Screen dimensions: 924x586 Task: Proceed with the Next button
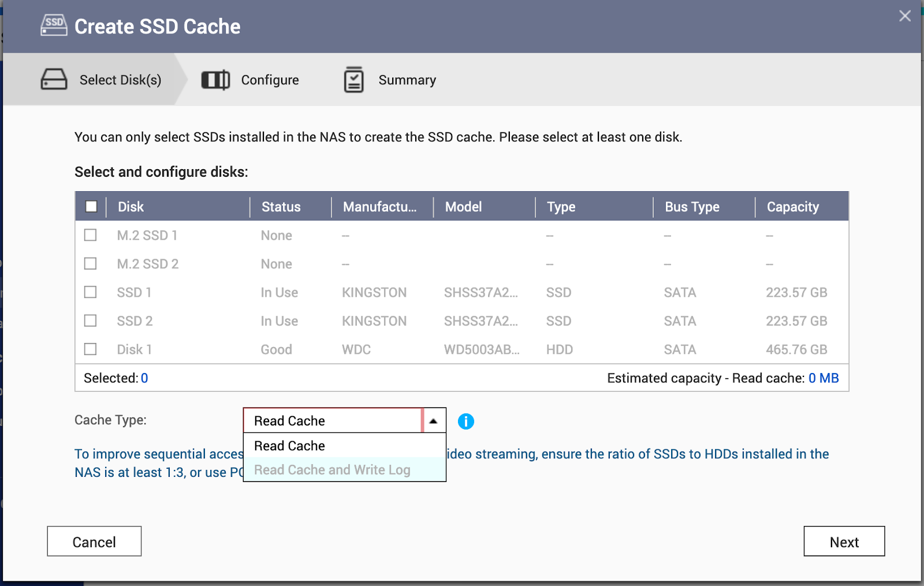click(x=844, y=542)
